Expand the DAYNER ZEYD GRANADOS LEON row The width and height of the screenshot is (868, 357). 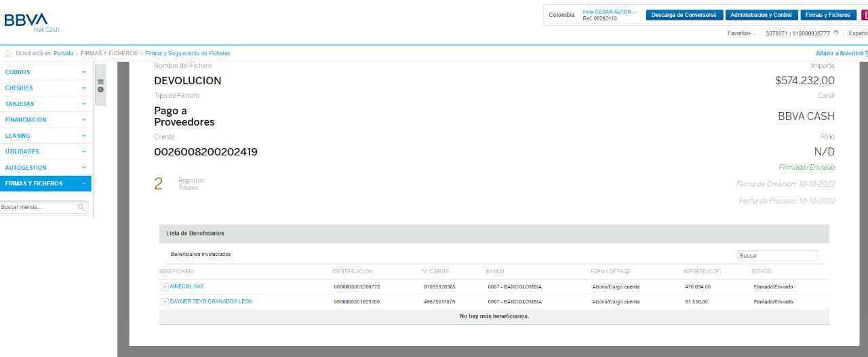164,302
